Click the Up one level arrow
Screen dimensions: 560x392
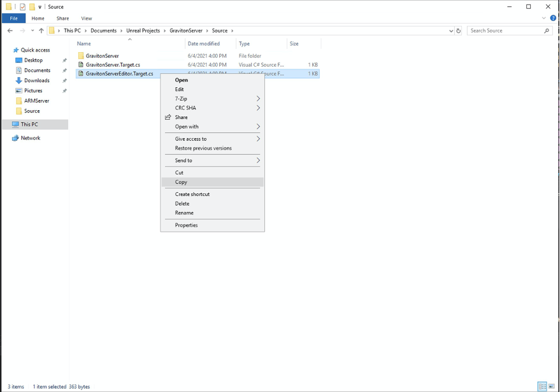(x=41, y=30)
